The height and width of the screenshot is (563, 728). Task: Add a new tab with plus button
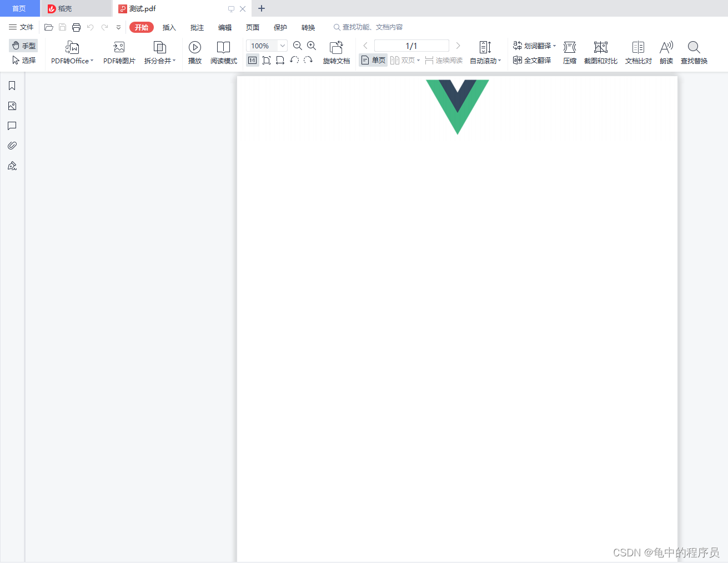262,8
